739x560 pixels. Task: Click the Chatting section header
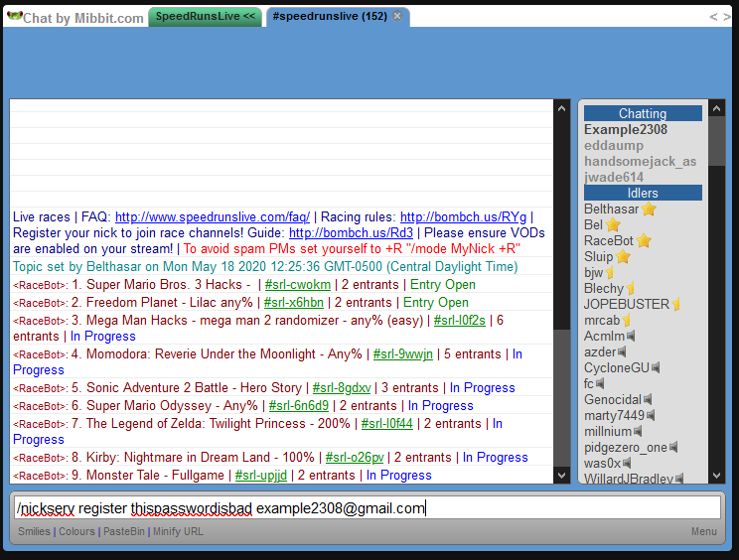643,113
